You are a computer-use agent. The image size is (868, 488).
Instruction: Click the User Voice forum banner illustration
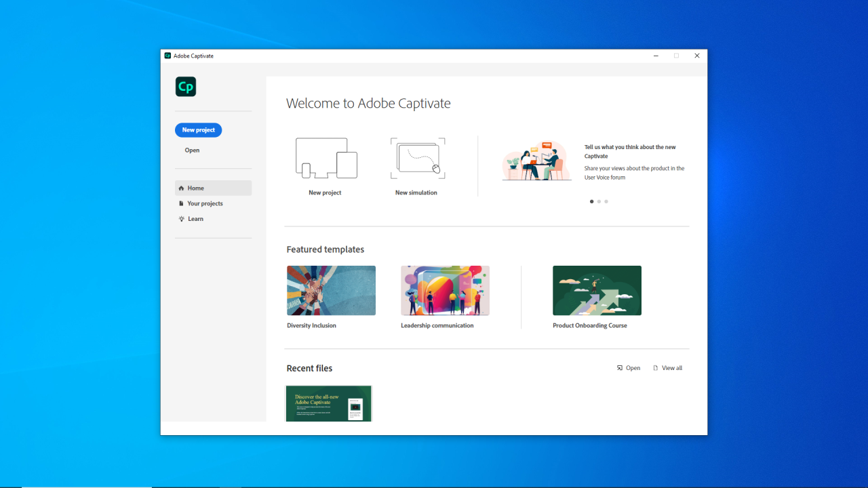point(536,161)
